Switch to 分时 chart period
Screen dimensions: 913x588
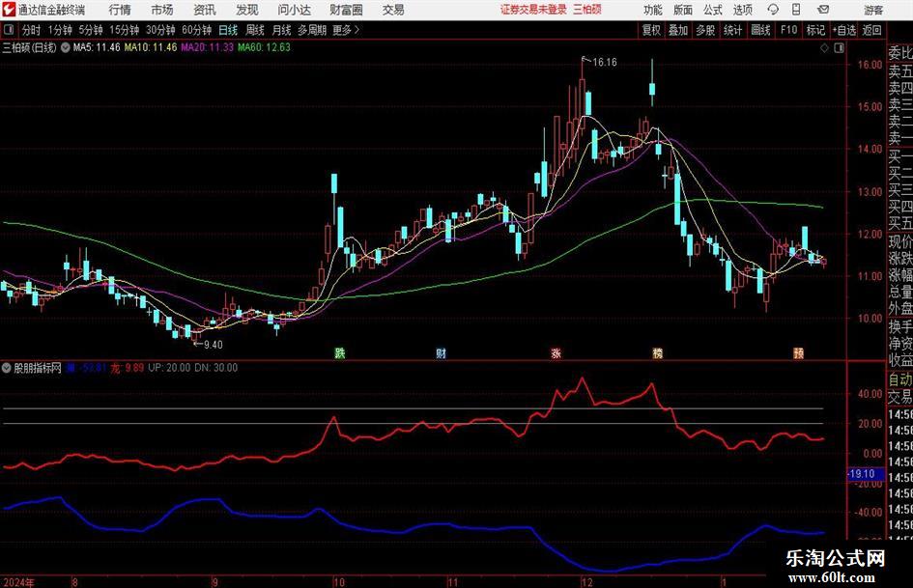coord(32,30)
